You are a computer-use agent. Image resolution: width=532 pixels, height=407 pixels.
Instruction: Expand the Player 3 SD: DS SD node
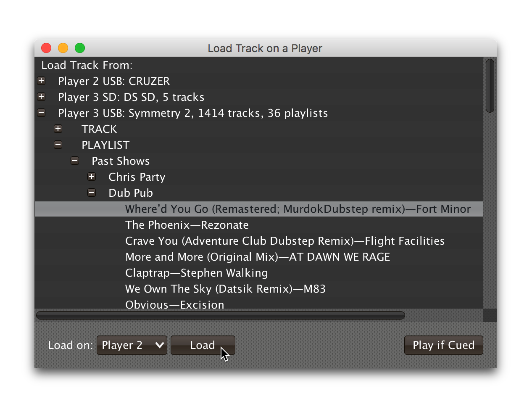point(41,97)
